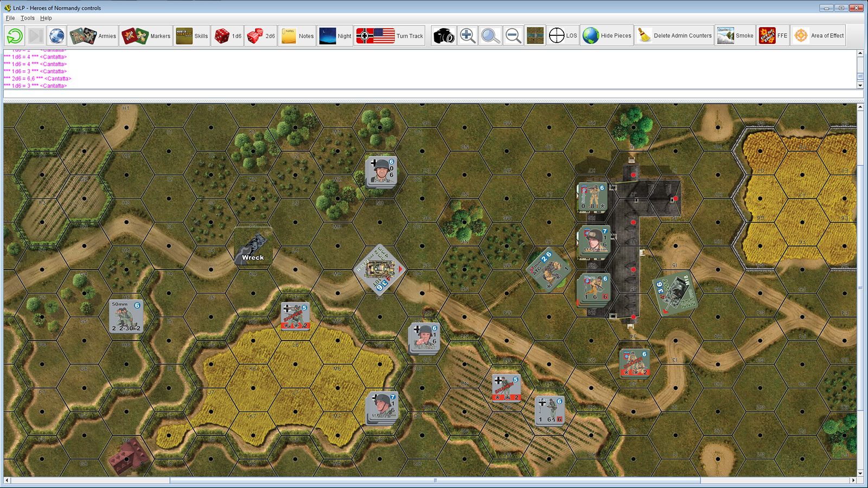This screenshot has width=868, height=488.
Task: Roll the 2d6 dice
Action: [261, 36]
